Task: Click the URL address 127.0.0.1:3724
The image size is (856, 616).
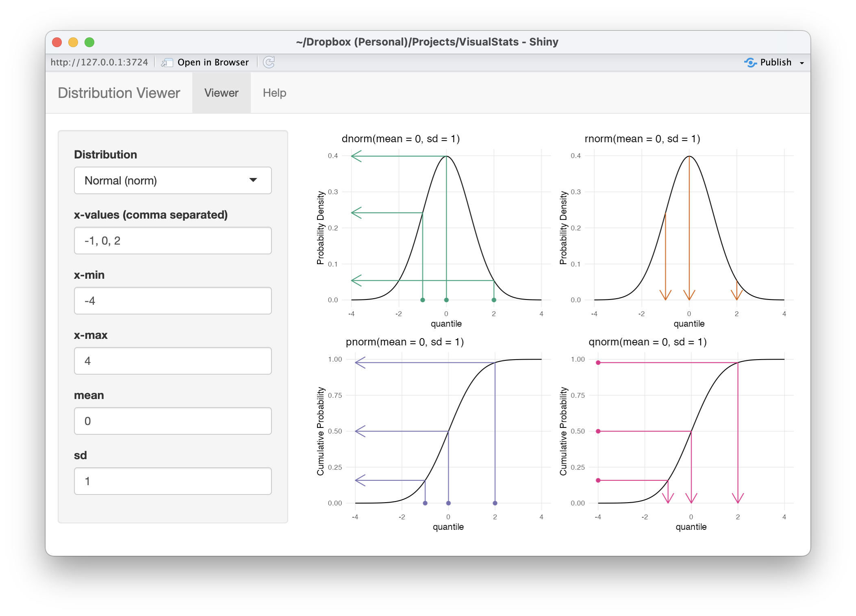Action: 99,62
